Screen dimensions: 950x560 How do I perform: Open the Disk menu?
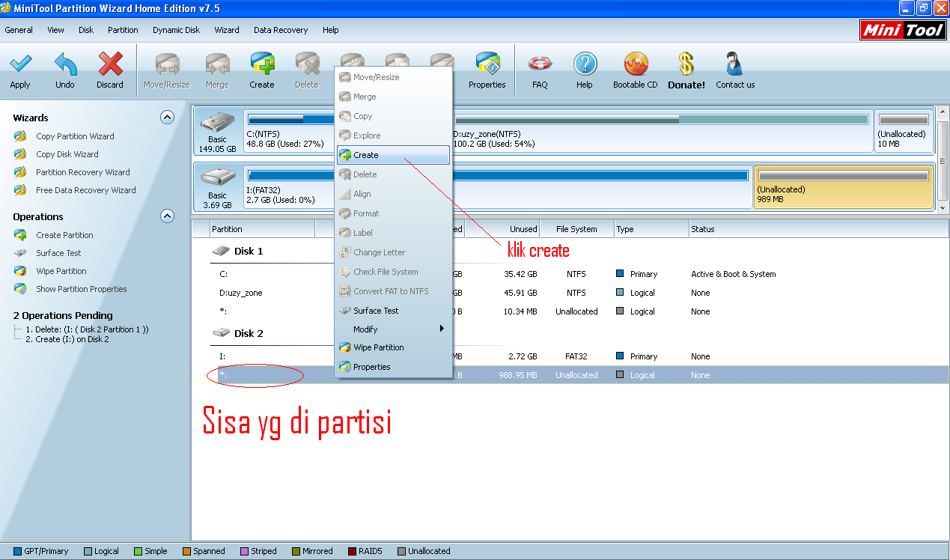click(86, 30)
